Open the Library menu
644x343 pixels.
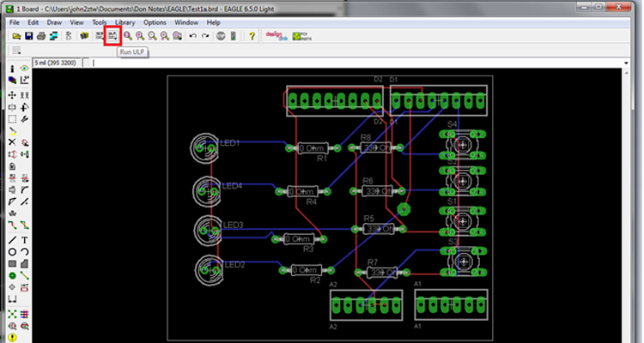click(125, 22)
